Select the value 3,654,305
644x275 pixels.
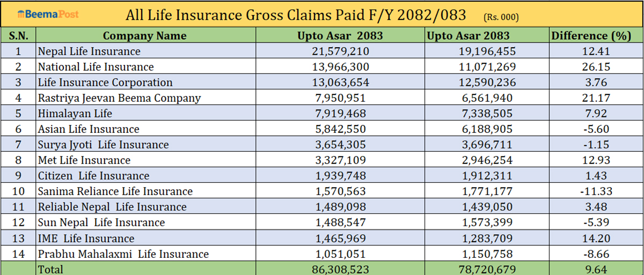340,145
